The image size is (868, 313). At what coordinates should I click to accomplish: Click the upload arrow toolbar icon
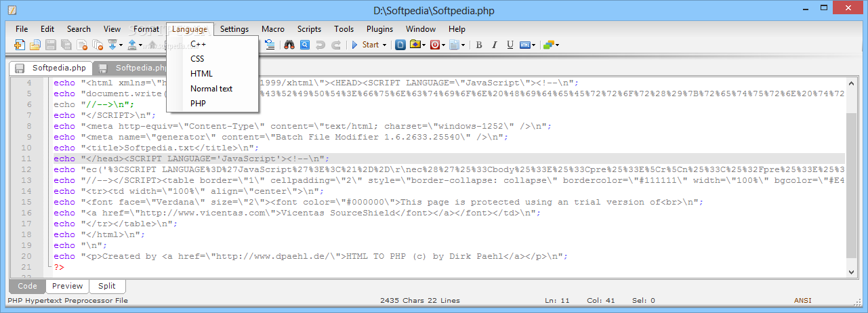133,45
